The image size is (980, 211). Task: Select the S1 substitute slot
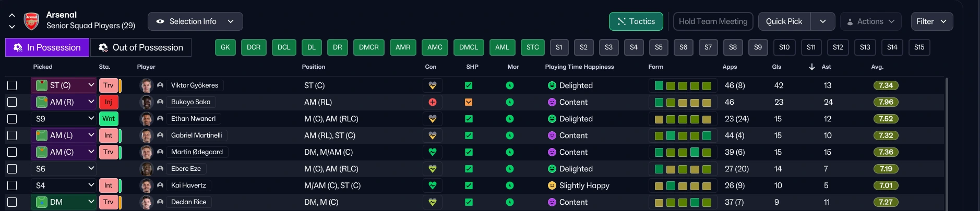[559, 47]
